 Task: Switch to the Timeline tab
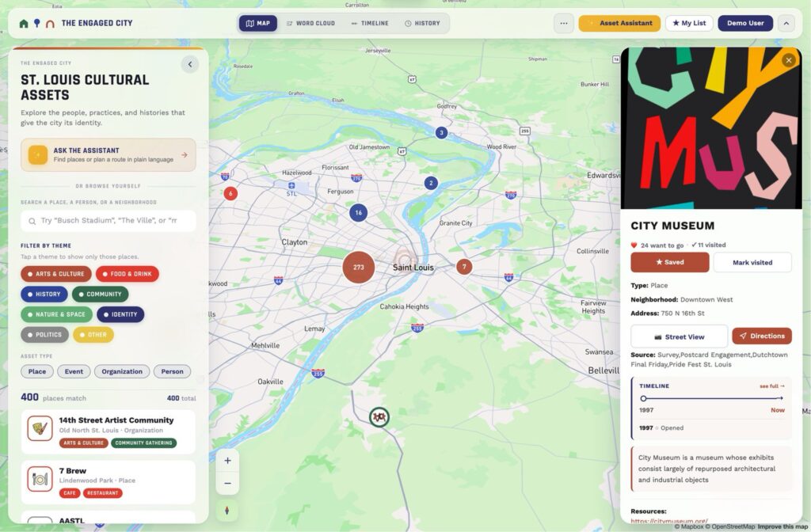pyautogui.click(x=370, y=23)
